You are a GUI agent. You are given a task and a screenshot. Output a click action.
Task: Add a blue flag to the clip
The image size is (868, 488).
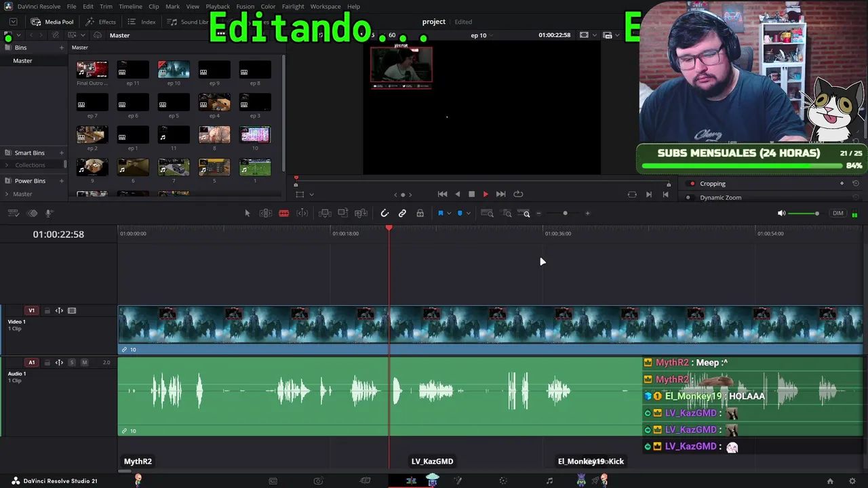coord(440,213)
